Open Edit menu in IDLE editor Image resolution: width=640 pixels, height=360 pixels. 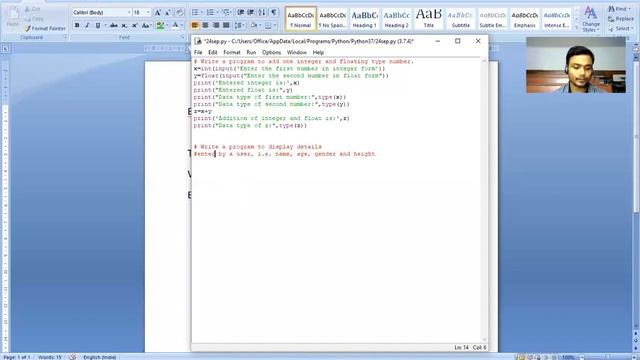(213, 53)
